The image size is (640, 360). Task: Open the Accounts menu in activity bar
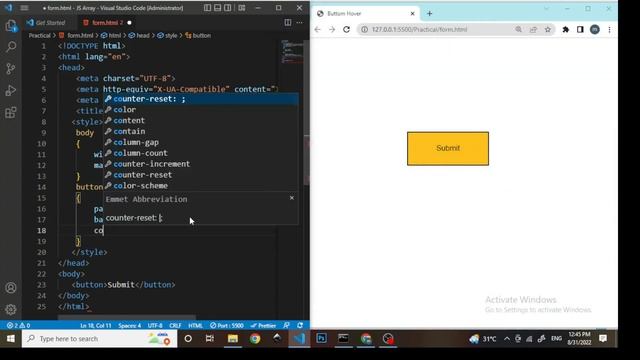(11, 288)
